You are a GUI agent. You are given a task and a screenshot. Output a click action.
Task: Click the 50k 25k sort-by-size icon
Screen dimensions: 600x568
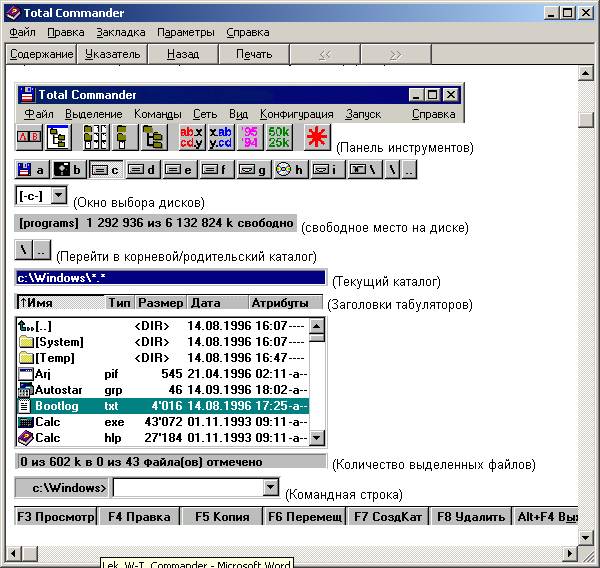click(279, 137)
